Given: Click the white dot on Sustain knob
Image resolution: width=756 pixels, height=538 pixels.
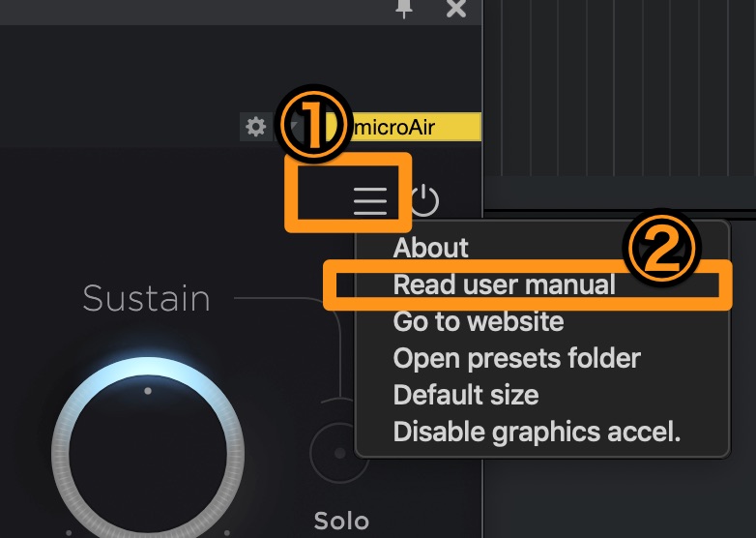Looking at the screenshot, I should tap(148, 392).
